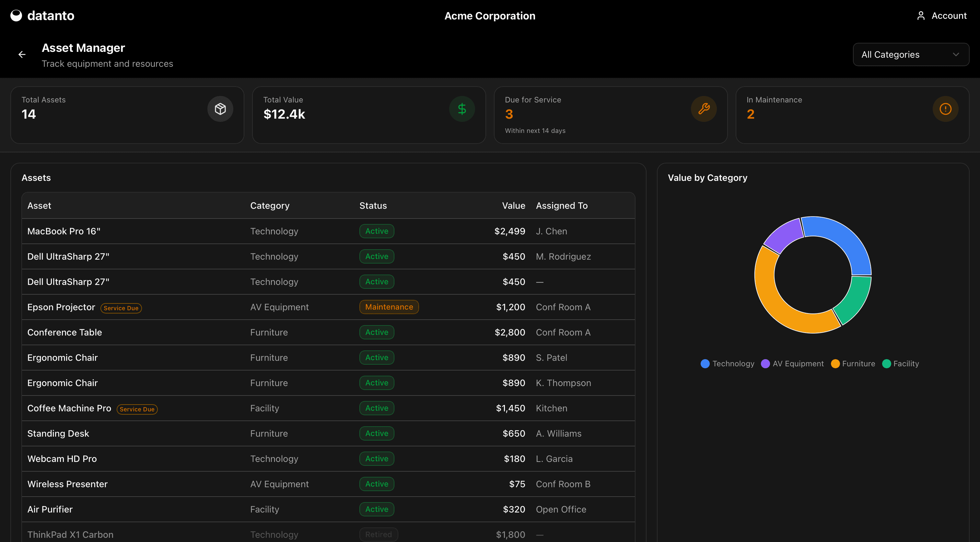Click the chevron on the All Categories selector
Image resolution: width=980 pixels, height=542 pixels.
tap(957, 54)
